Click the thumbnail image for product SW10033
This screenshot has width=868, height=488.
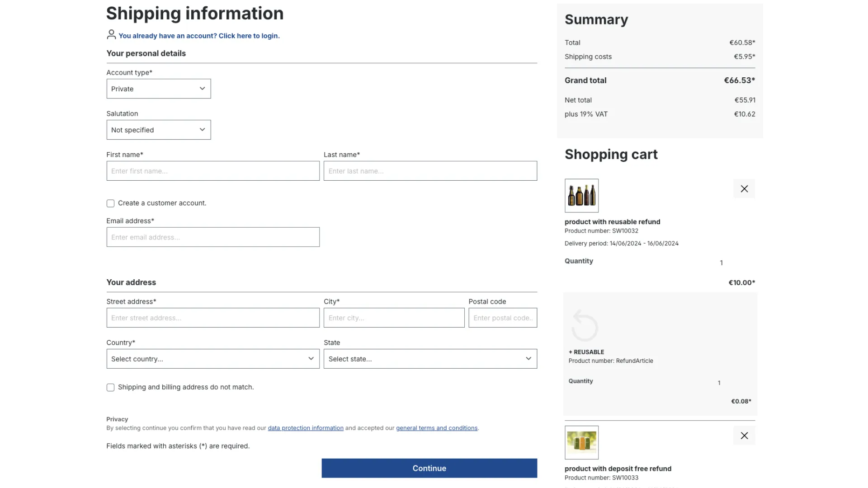point(581,442)
